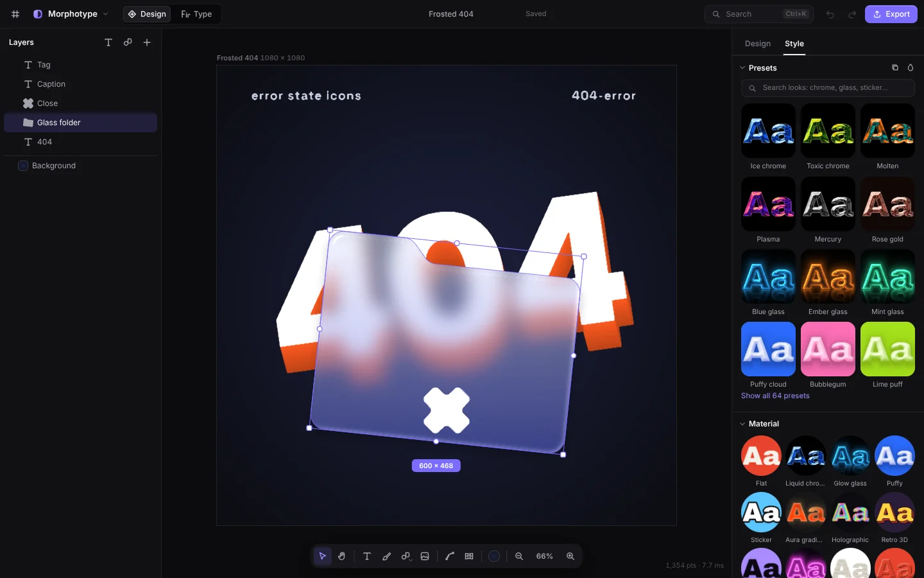Show all 64 presets
The height and width of the screenshot is (578, 924).
click(775, 396)
